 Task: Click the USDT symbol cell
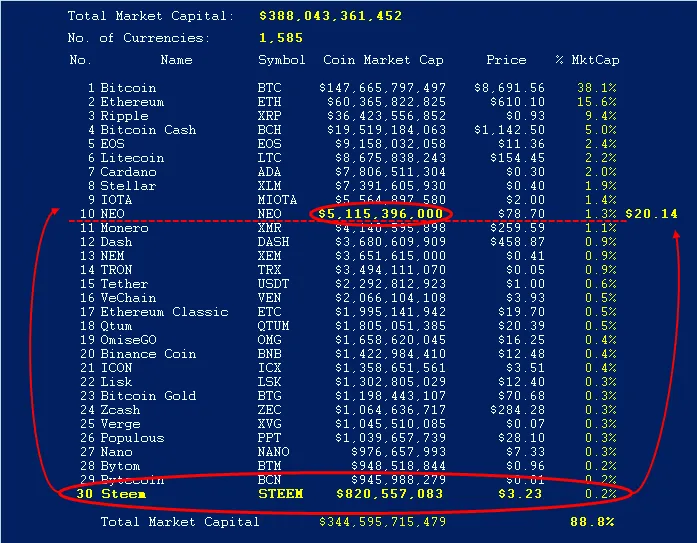tap(273, 284)
